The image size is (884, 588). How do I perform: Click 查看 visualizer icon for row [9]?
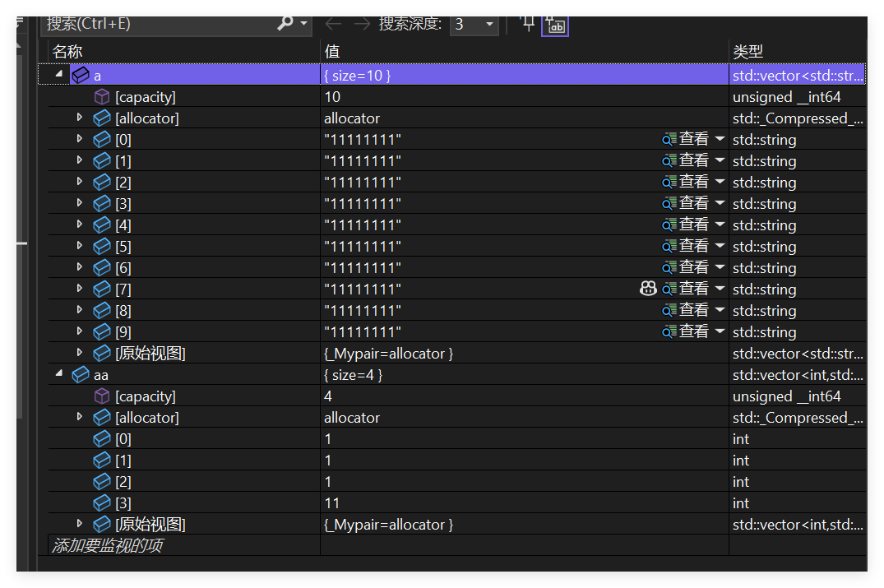(669, 332)
